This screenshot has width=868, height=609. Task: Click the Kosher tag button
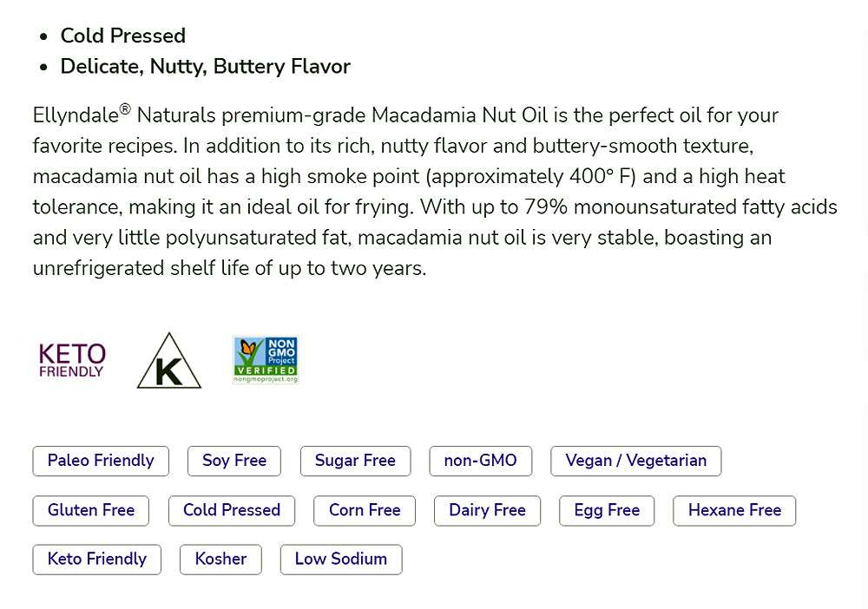point(220,559)
